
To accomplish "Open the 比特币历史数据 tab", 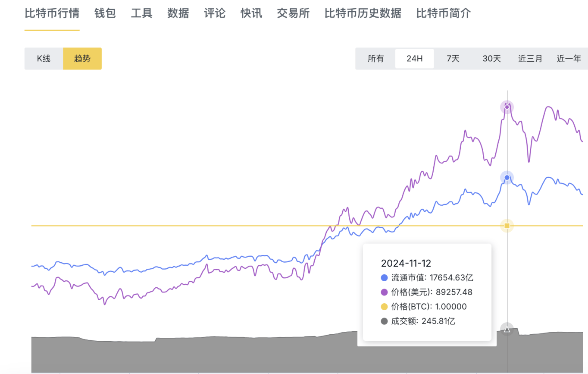I will 363,13.
